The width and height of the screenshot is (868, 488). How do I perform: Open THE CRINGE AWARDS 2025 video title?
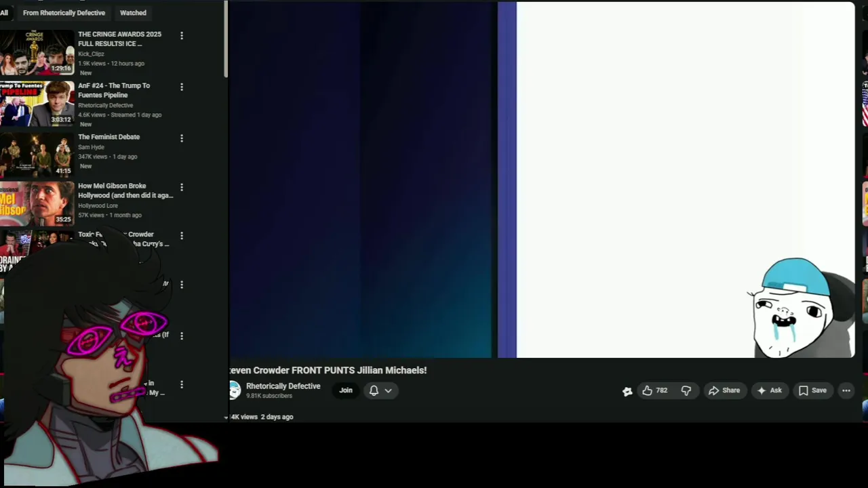click(120, 39)
